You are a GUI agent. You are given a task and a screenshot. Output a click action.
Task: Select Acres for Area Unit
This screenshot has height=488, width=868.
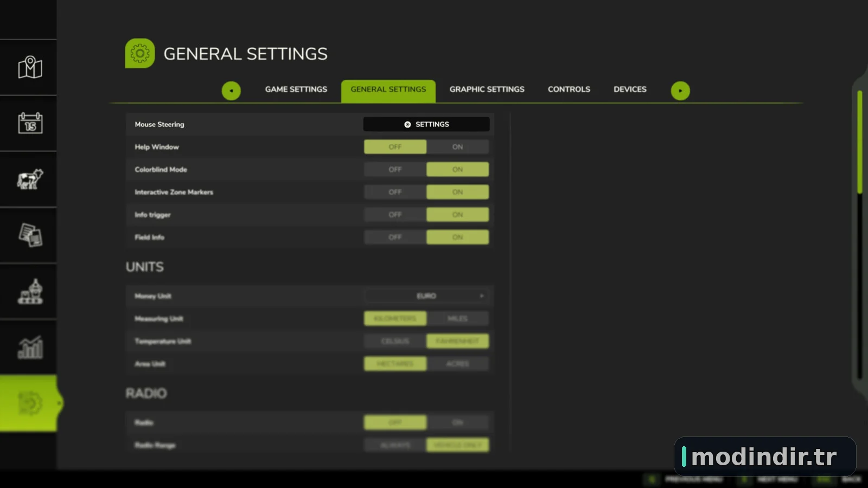pyautogui.click(x=458, y=364)
